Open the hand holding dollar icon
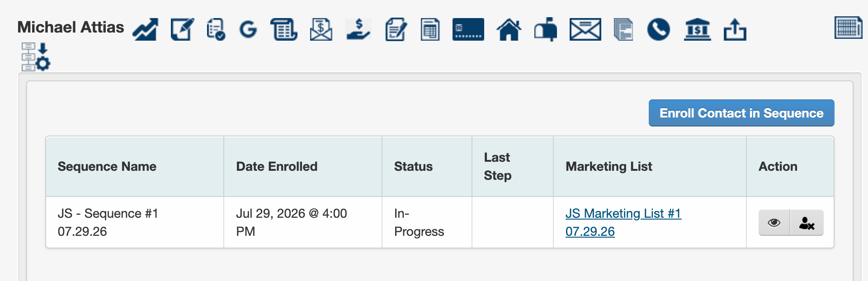This screenshot has width=868, height=281. pyautogui.click(x=359, y=29)
